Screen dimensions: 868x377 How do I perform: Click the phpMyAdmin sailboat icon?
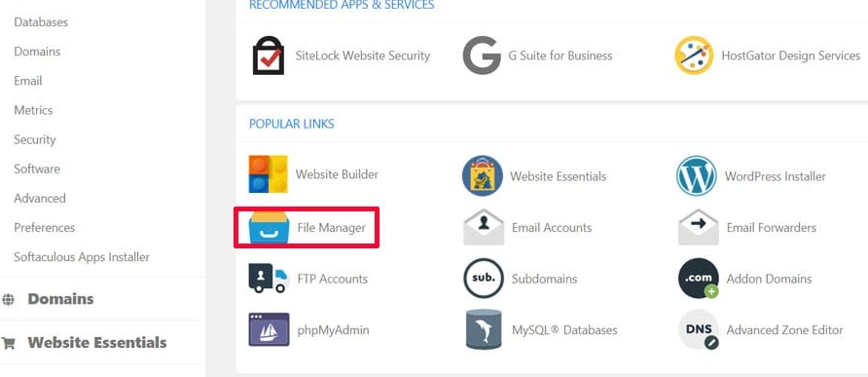pyautogui.click(x=269, y=330)
